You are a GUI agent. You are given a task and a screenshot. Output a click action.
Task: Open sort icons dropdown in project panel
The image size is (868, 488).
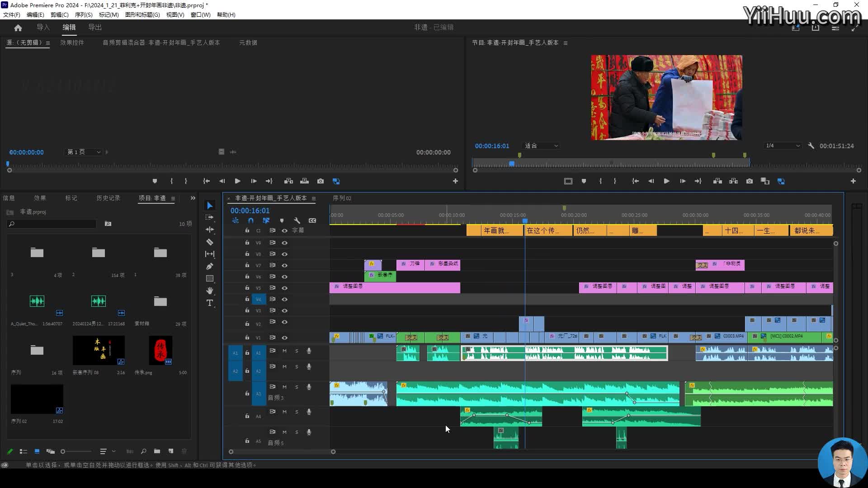point(107,451)
